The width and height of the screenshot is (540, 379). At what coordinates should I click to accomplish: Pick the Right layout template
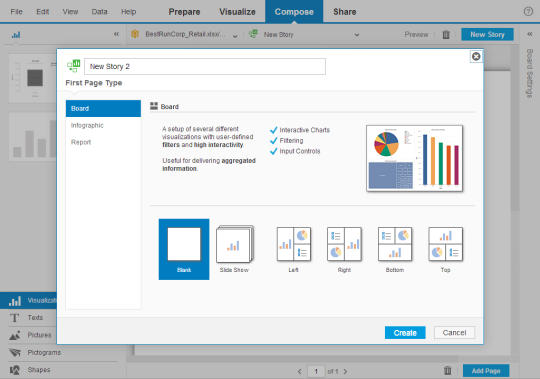click(x=344, y=249)
